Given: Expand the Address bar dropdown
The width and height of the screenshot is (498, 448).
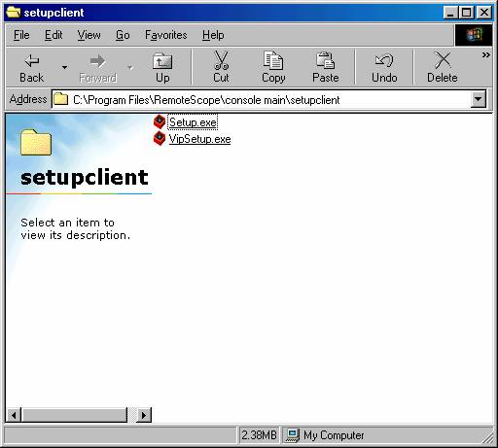Looking at the screenshot, I should click(479, 99).
